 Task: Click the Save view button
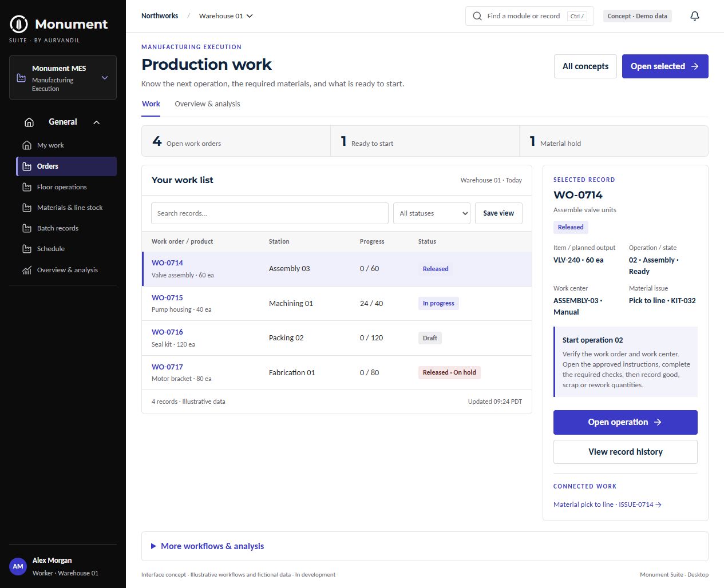point(499,213)
